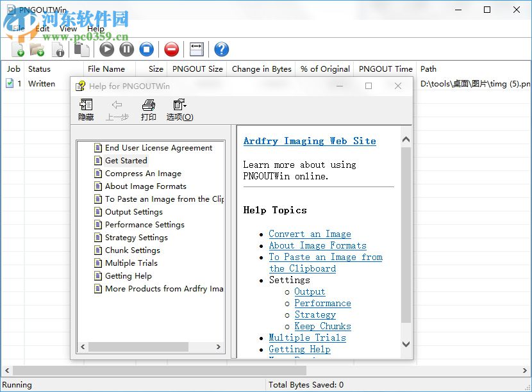Open the Strategy settings link
This screenshot has height=392, width=532.
click(x=315, y=314)
